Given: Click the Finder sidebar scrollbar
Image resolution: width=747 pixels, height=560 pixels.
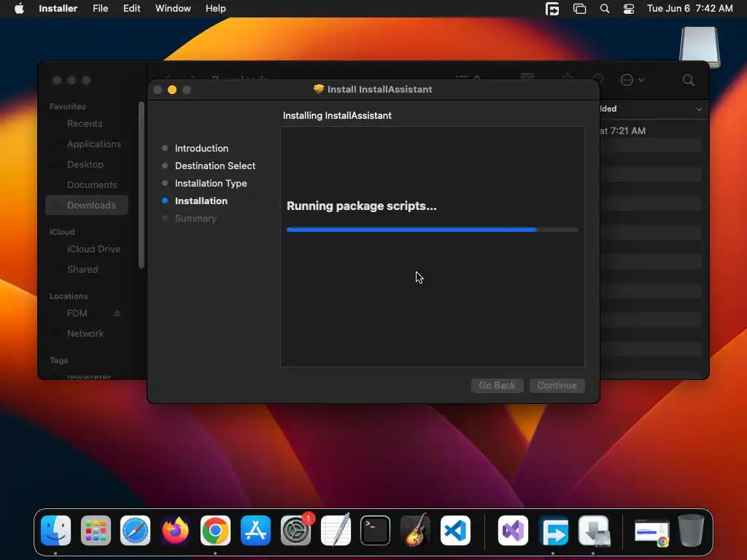Looking at the screenshot, I should pos(141,184).
